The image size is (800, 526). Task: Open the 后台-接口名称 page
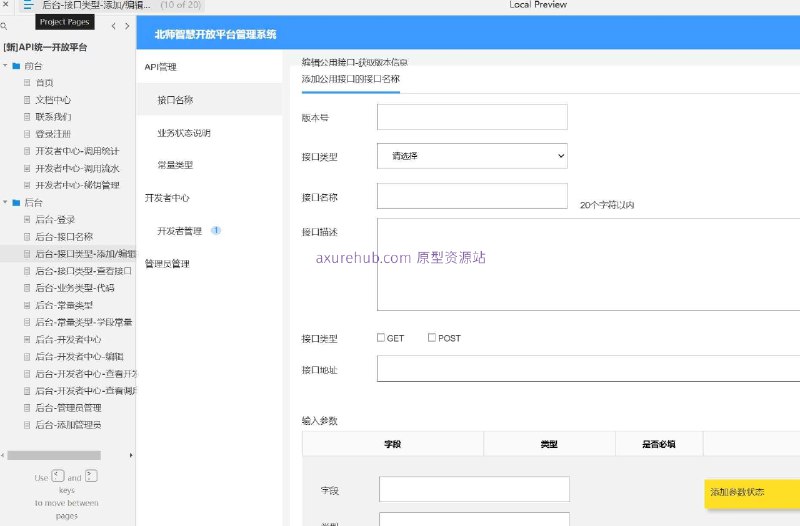64,237
